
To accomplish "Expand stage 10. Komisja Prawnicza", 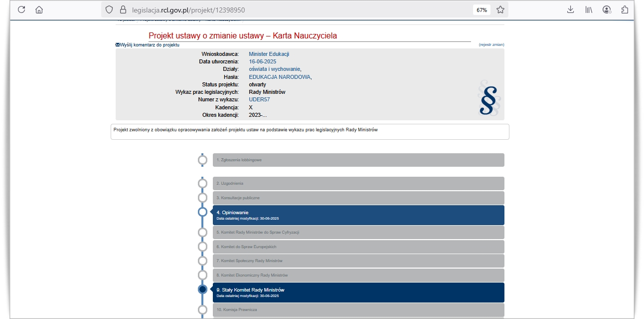I will pyautogui.click(x=358, y=310).
